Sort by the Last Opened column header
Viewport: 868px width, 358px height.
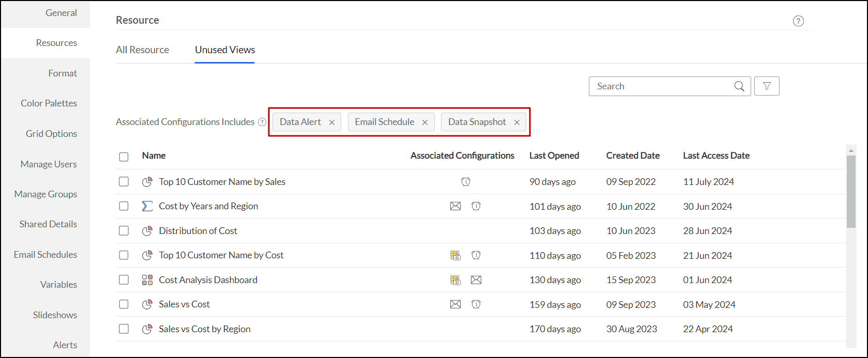pos(554,155)
